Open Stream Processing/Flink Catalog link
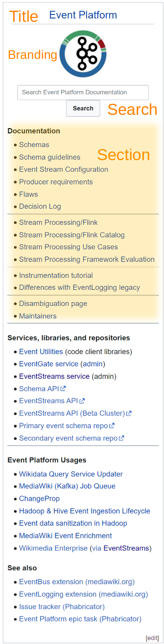Viewport: 164px width, 644px height. [72, 235]
